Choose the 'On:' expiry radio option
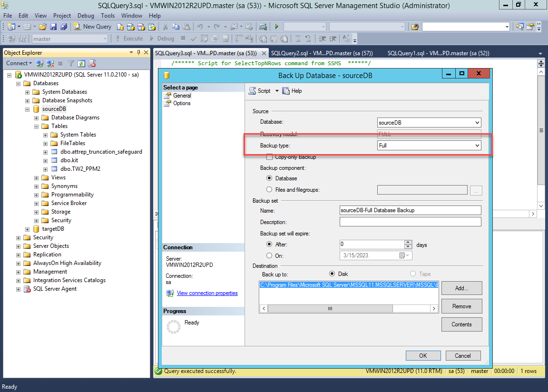Viewport: 548px width, 392px height. tap(270, 255)
